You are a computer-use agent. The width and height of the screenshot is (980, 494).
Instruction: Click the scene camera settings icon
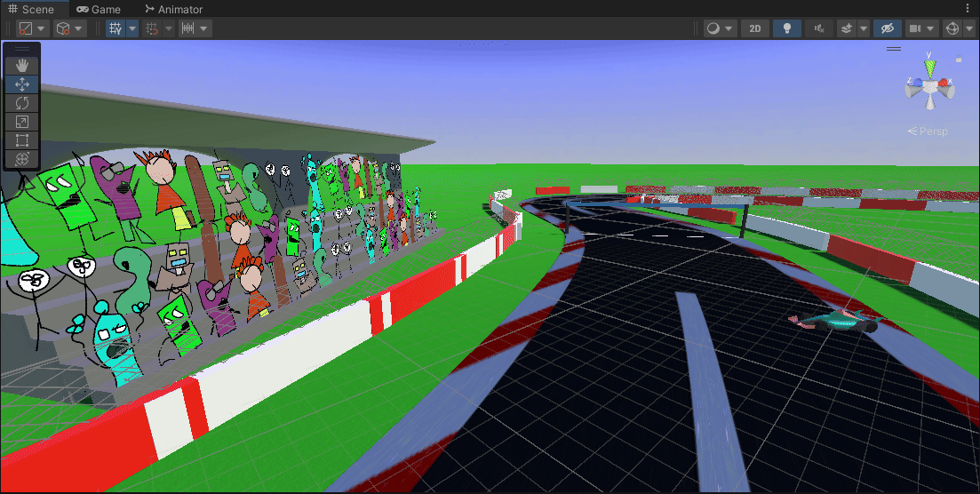[x=915, y=28]
